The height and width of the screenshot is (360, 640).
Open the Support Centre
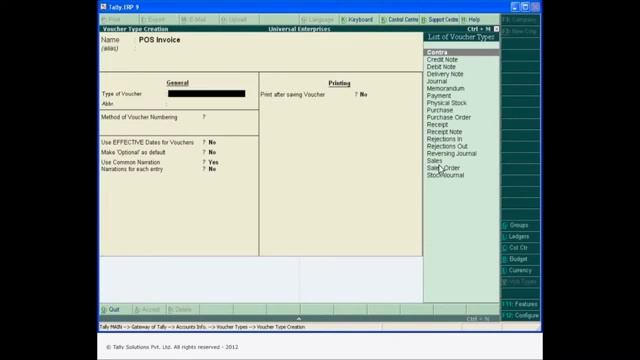[x=440, y=20]
